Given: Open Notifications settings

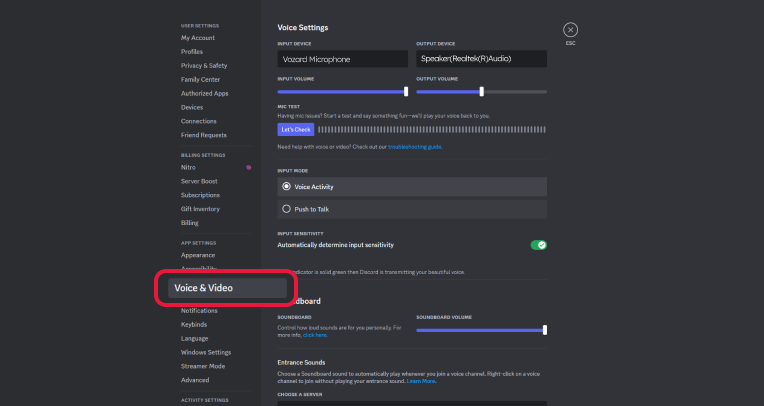Looking at the screenshot, I should click(x=199, y=310).
